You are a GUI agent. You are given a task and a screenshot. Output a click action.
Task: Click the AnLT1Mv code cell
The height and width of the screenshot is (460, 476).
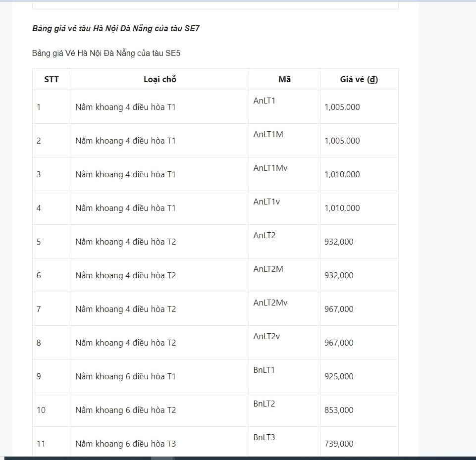pyautogui.click(x=270, y=168)
